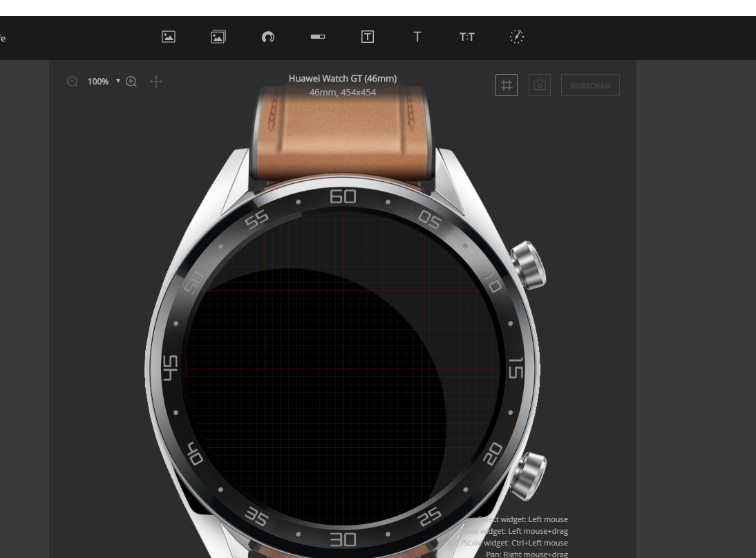Add an analog clock hands widget
756x558 pixels.
click(517, 37)
